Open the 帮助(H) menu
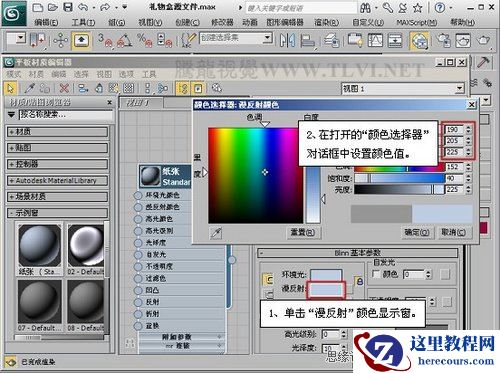 [463, 23]
